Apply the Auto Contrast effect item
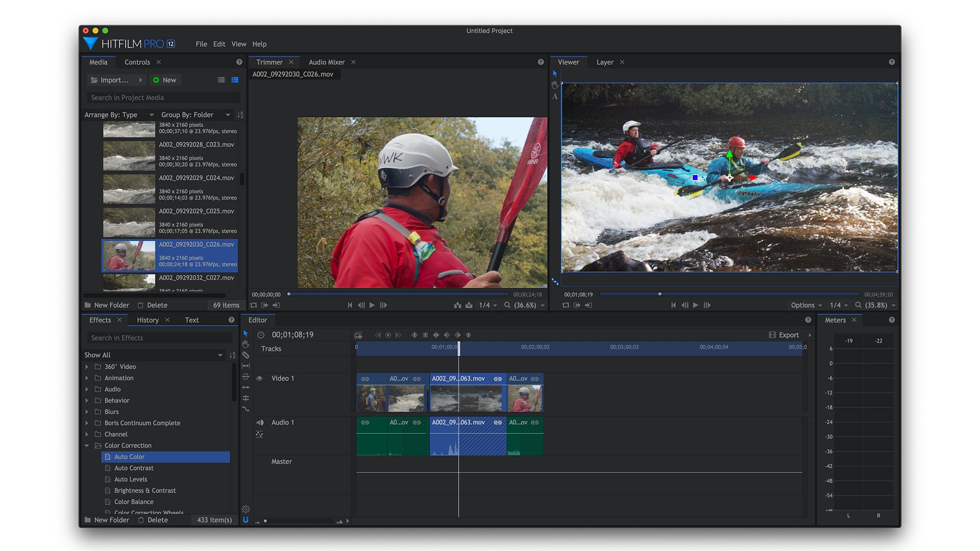This screenshot has width=980, height=551. [134, 468]
